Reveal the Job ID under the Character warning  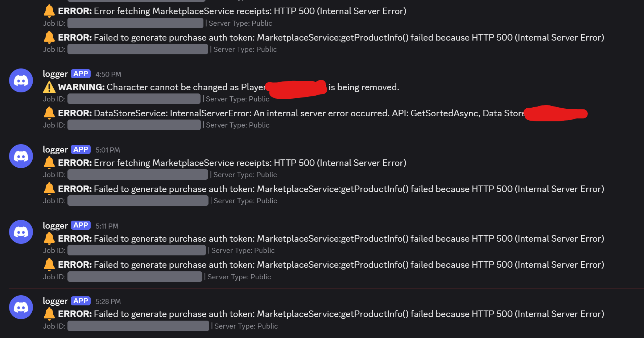point(134,99)
